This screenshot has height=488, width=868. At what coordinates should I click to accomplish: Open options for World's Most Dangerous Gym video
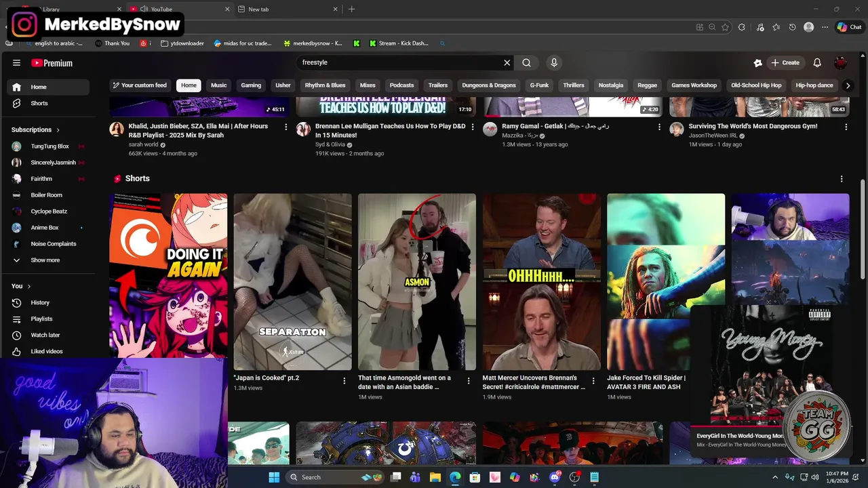click(x=846, y=127)
